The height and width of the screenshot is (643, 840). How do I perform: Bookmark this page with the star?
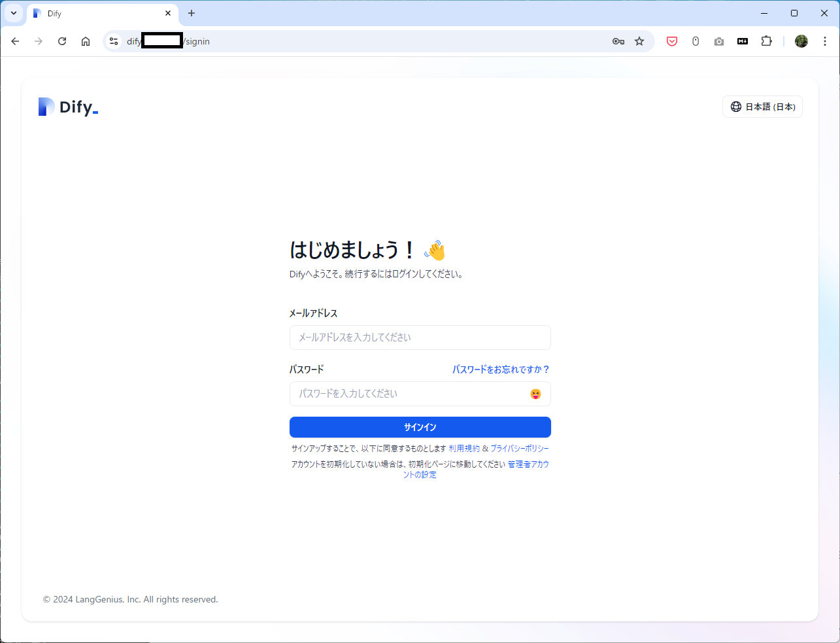(x=639, y=41)
